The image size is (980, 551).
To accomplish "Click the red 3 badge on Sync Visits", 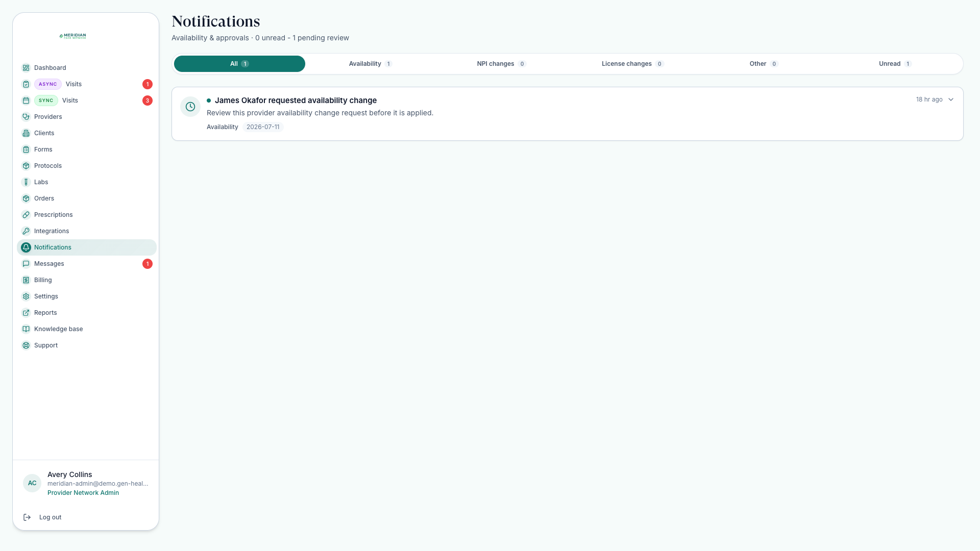I will (148, 101).
